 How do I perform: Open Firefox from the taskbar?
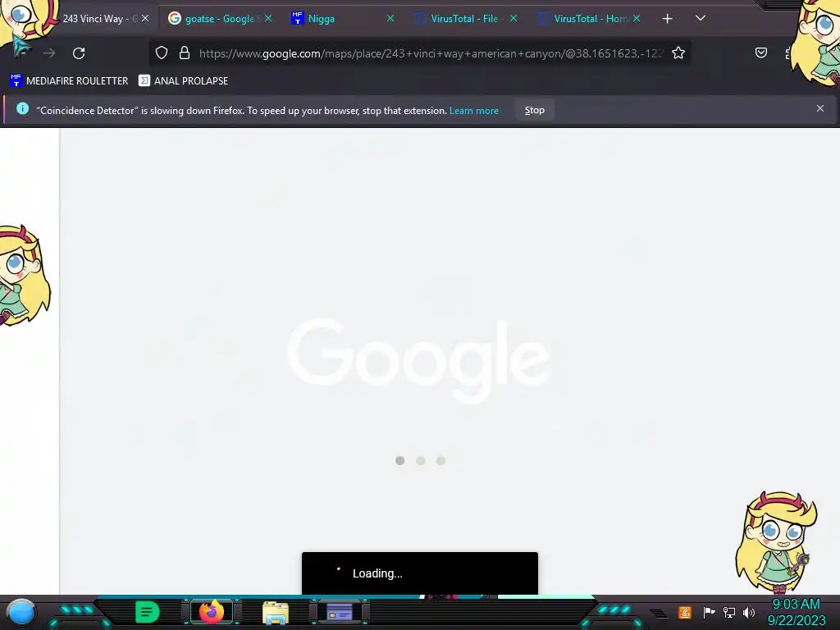pyautogui.click(x=211, y=612)
